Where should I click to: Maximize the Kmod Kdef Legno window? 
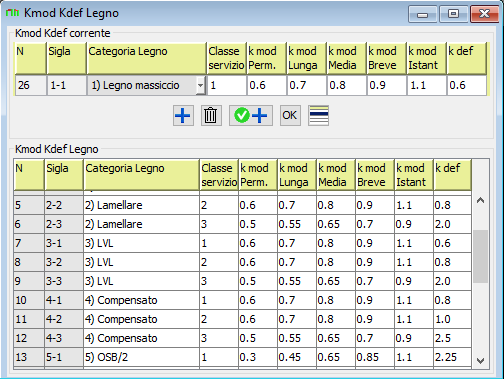453,14
